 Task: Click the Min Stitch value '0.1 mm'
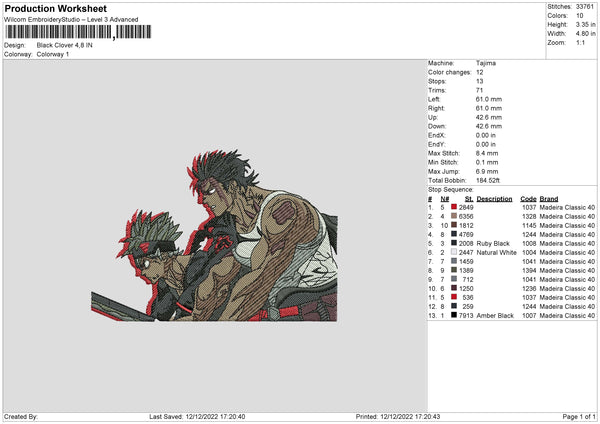point(487,162)
